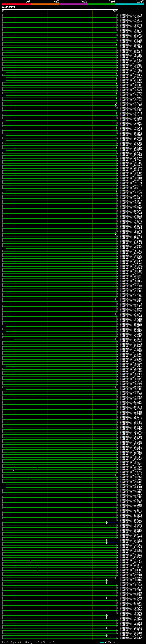Select label UniRef100_C8PI64
The width and height of the screenshot is (146, 644).
click(x=131, y=82)
